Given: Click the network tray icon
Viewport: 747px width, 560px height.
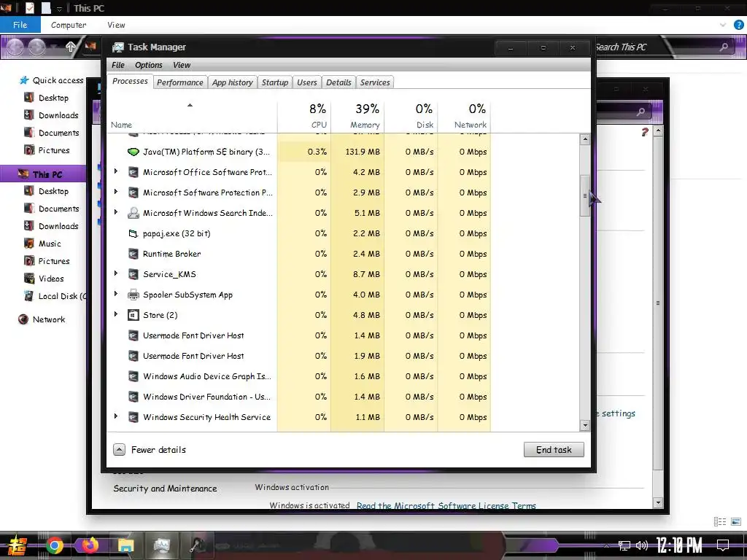Looking at the screenshot, I should pos(624,545).
